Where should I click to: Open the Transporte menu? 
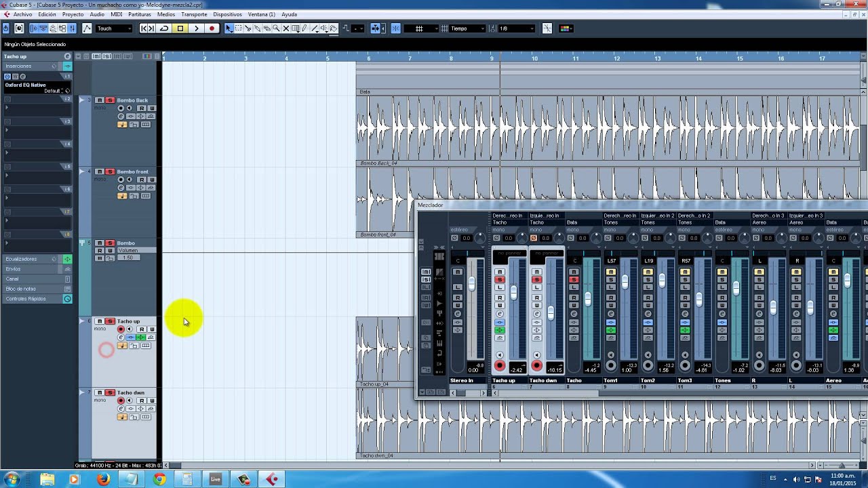[194, 14]
